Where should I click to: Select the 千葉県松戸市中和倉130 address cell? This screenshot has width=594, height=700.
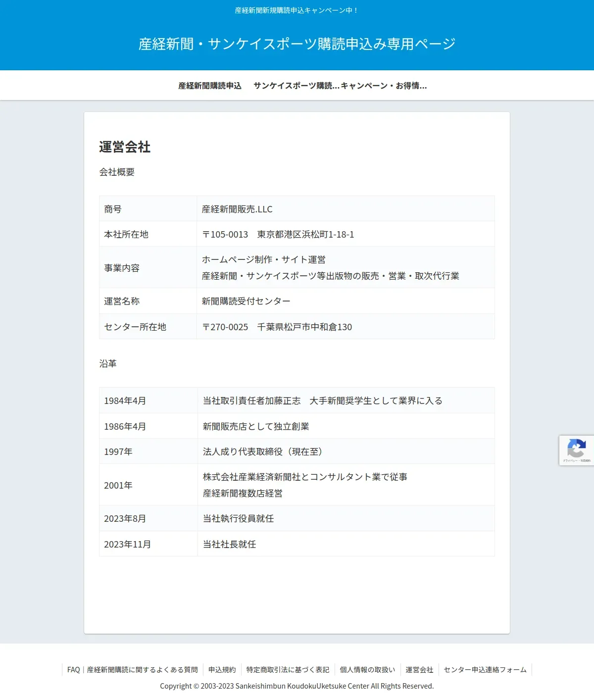tap(346, 327)
